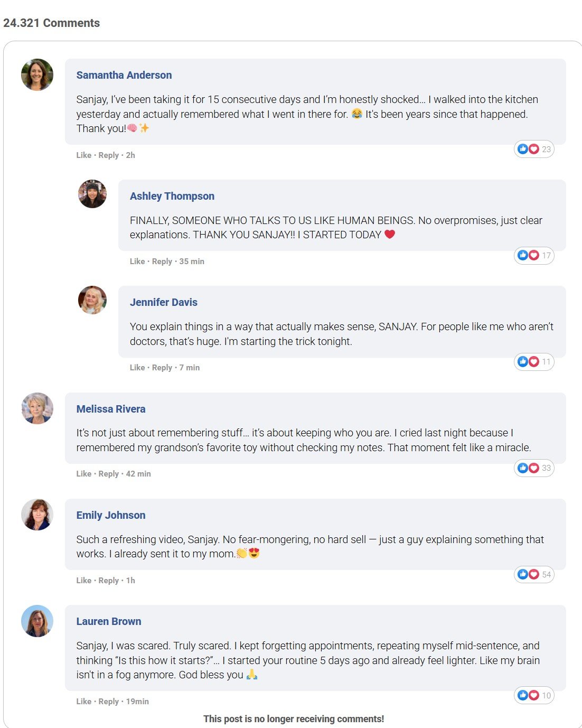Click the heart reaction icon on Ashley Thompson's comment
The width and height of the screenshot is (582, 728).
pyautogui.click(x=533, y=255)
